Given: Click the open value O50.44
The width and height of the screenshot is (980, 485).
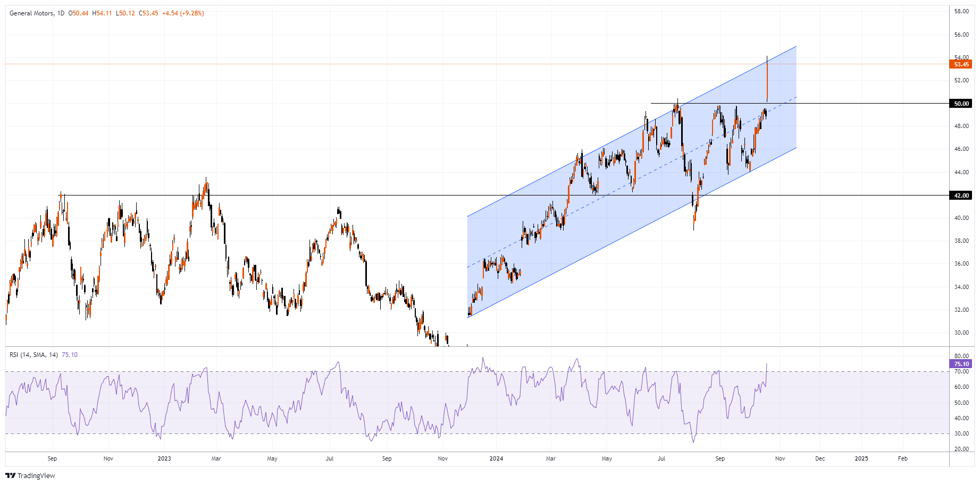Looking at the screenshot, I should click(x=79, y=13).
